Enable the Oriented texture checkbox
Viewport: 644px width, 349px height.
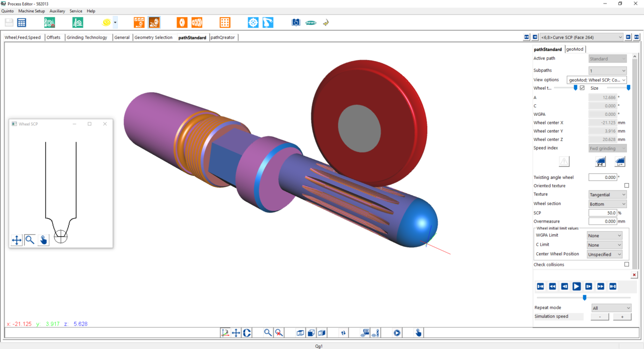626,186
